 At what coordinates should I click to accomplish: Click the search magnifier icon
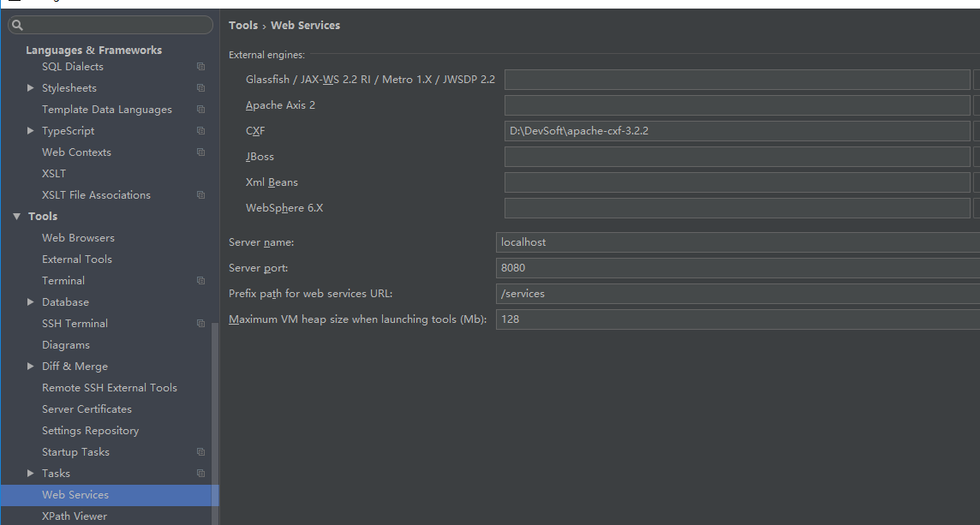point(17,25)
